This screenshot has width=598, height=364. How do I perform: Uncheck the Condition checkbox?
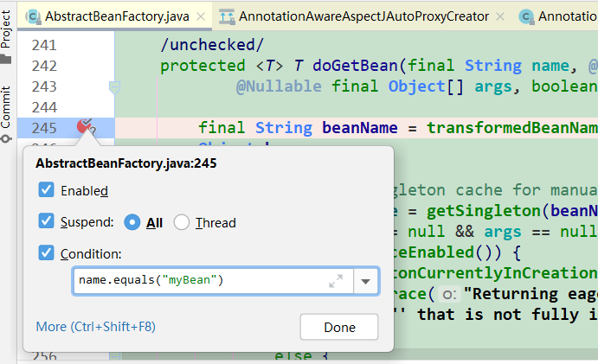[x=46, y=252]
